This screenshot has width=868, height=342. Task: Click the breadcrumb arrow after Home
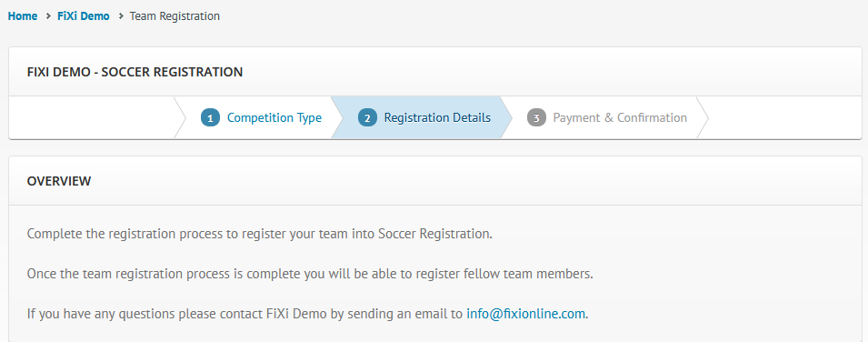[x=48, y=16]
